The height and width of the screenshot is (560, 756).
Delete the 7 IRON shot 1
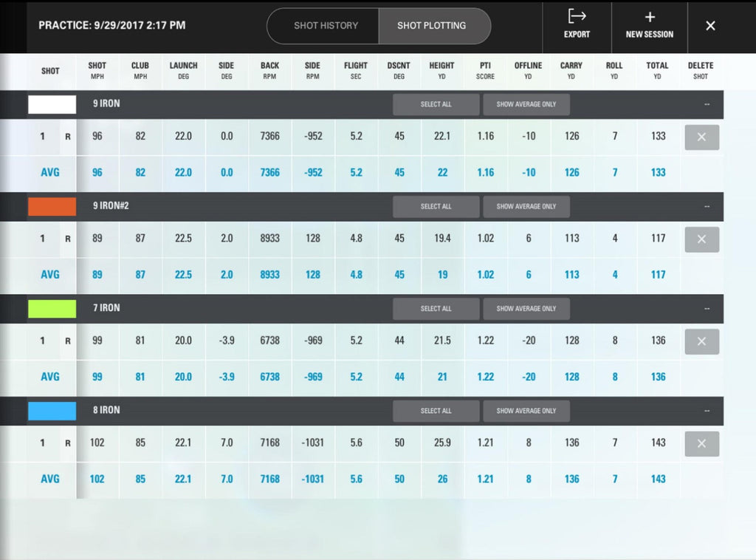pos(701,341)
